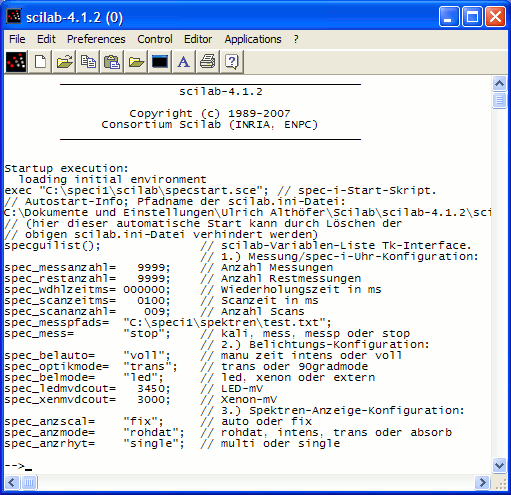Click the text "spec_wdhlzeitms= 000000;"
Screen dimensions: 511x495
coord(87,290)
